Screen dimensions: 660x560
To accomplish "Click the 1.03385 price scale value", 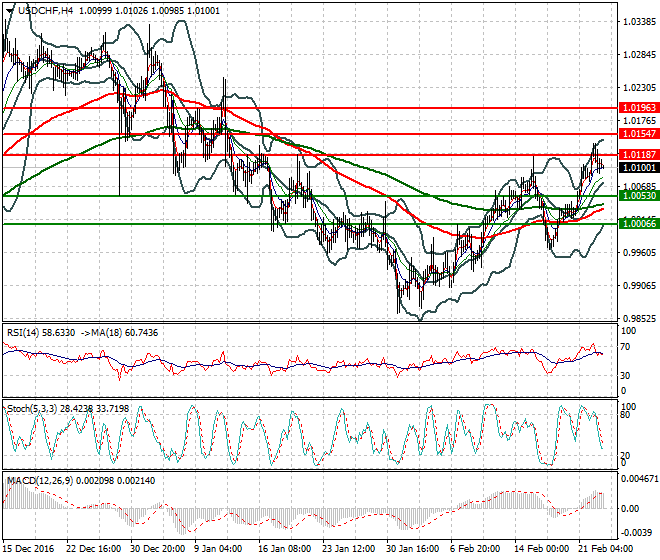I will pos(639,21).
